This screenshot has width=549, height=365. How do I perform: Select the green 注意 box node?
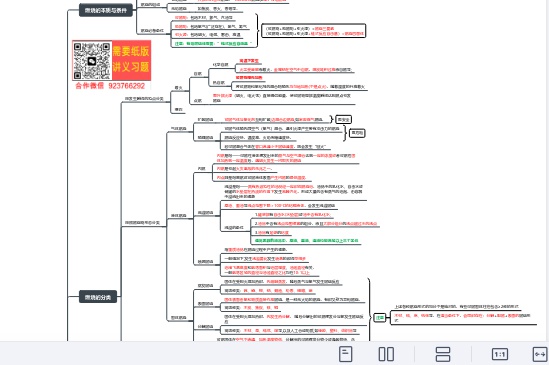point(380,318)
